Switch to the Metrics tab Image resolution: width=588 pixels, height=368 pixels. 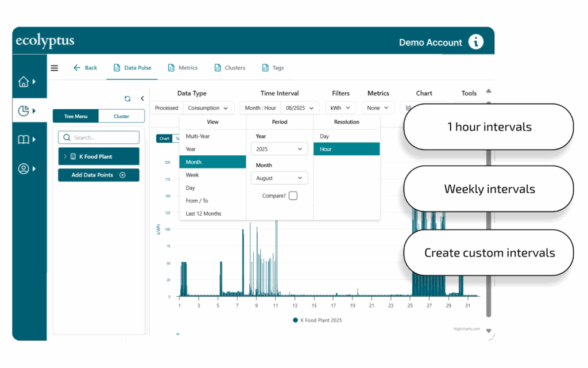(x=183, y=68)
